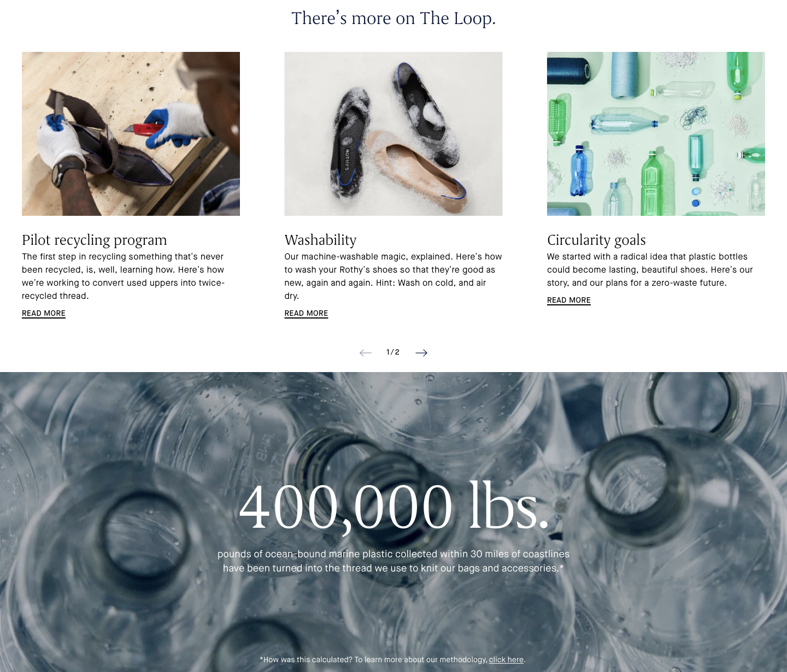
Task: Read more about Pilot recycling program
Action: [44, 314]
